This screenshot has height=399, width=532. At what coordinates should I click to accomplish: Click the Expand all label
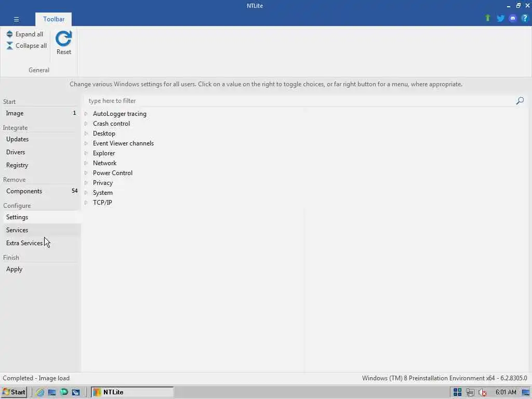point(29,34)
